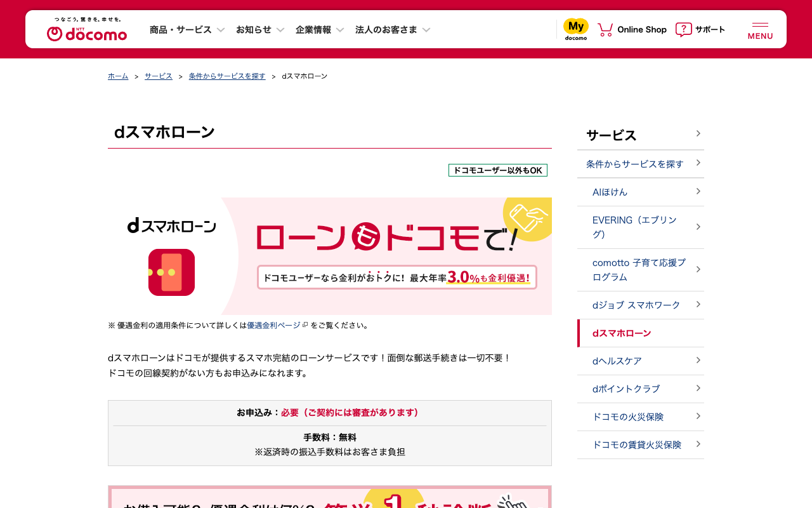Click the 手数料：無料 text
The image size is (812, 508).
[x=330, y=438]
